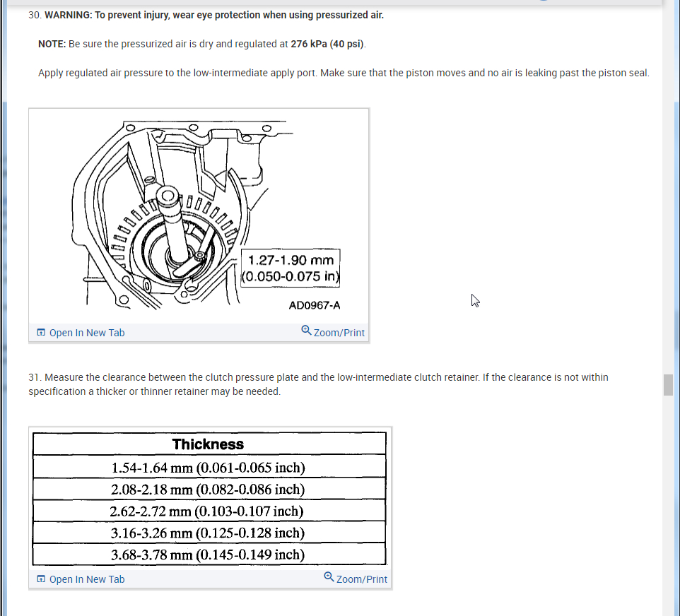Click the step 31 'Measure the clearance' paragraph
Image resolution: width=680 pixels, height=616 pixels.
click(318, 384)
